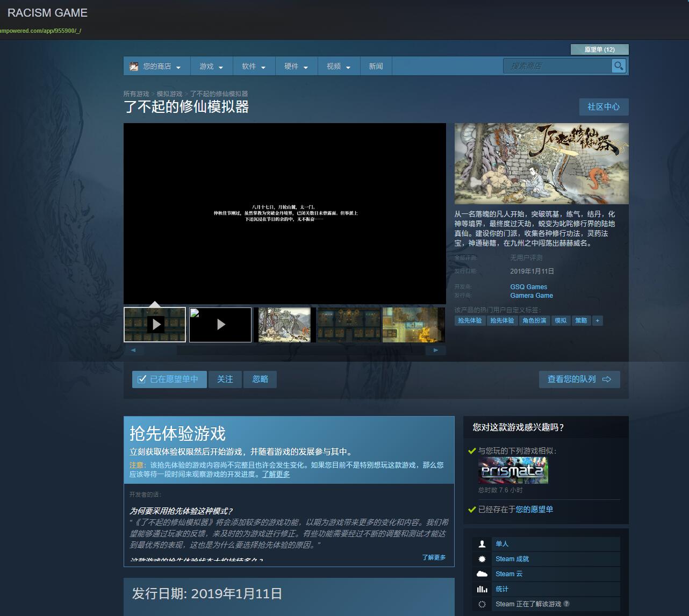Play the first video thumbnail
The height and width of the screenshot is (616, 689).
tap(155, 325)
